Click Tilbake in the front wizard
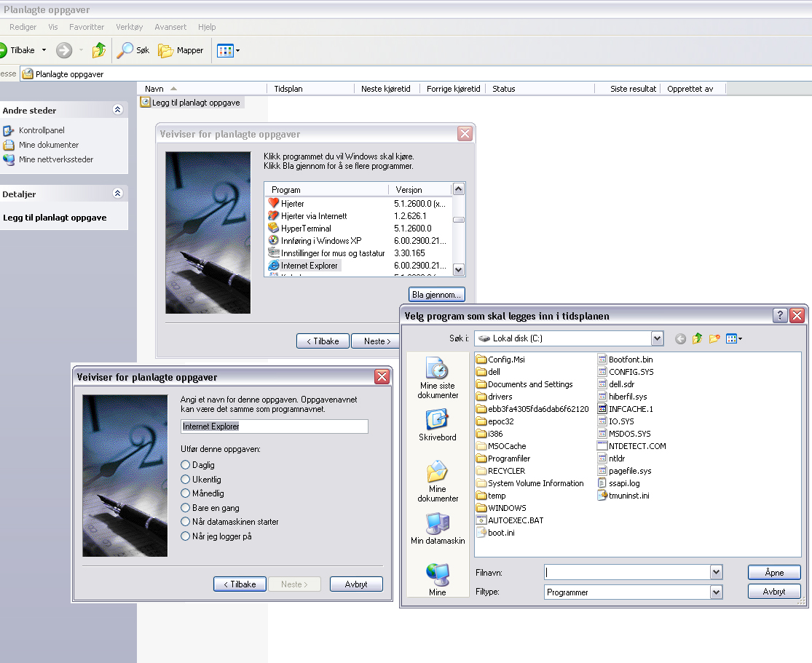This screenshot has height=663, width=812. [240, 584]
